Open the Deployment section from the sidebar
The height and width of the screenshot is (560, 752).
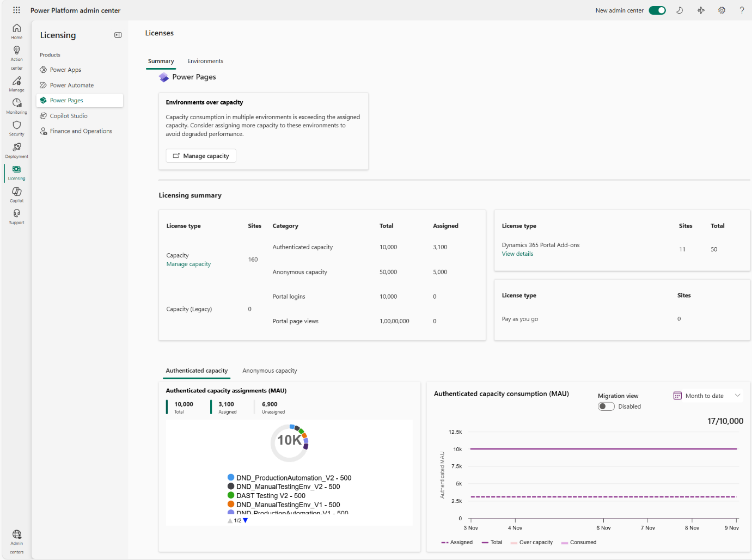click(16, 150)
